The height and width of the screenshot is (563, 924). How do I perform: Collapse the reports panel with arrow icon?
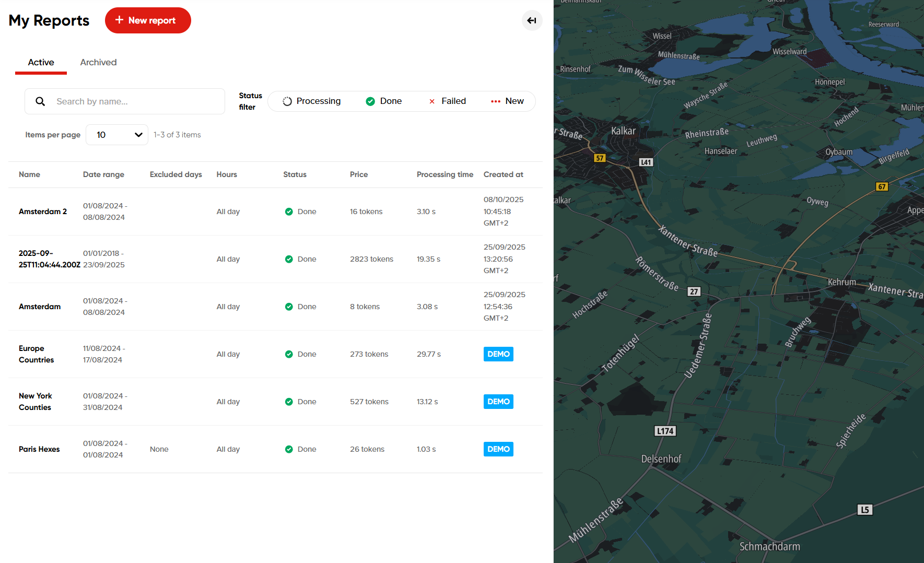532,20
